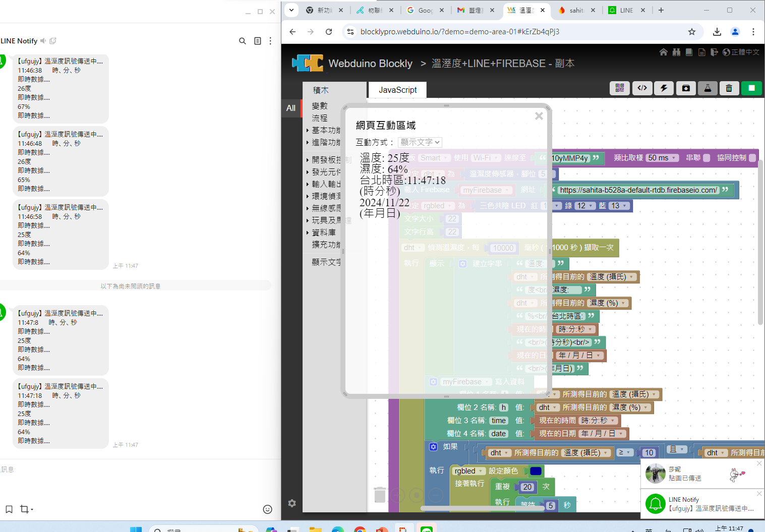Click the lightning bolt toolbar button
The width and height of the screenshot is (765, 532).
click(664, 88)
